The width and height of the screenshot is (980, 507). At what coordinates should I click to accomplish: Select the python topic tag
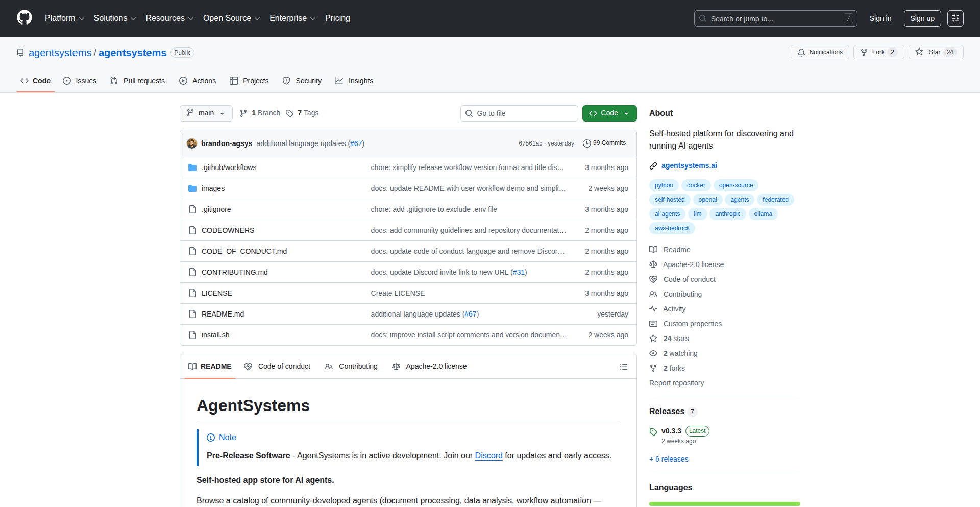(664, 185)
